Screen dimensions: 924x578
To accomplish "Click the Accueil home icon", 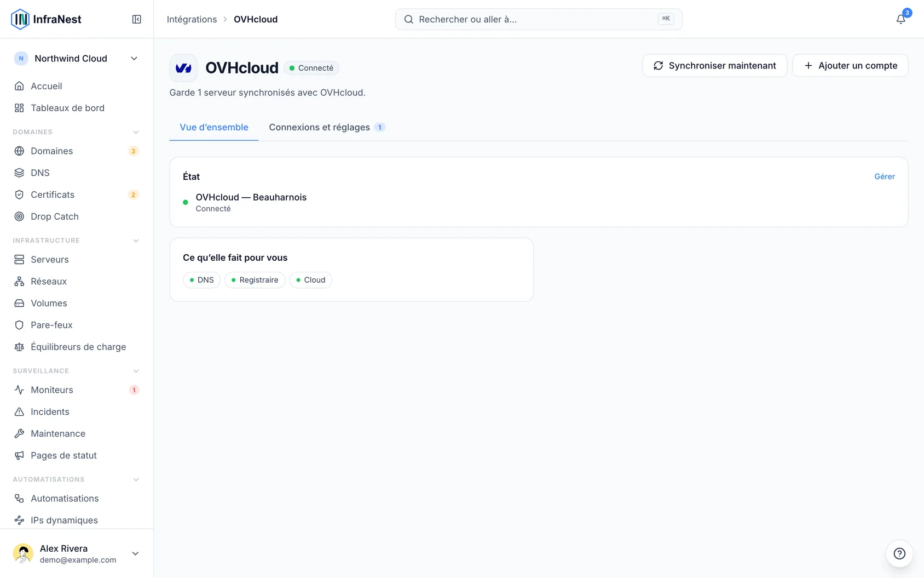I will coord(19,86).
